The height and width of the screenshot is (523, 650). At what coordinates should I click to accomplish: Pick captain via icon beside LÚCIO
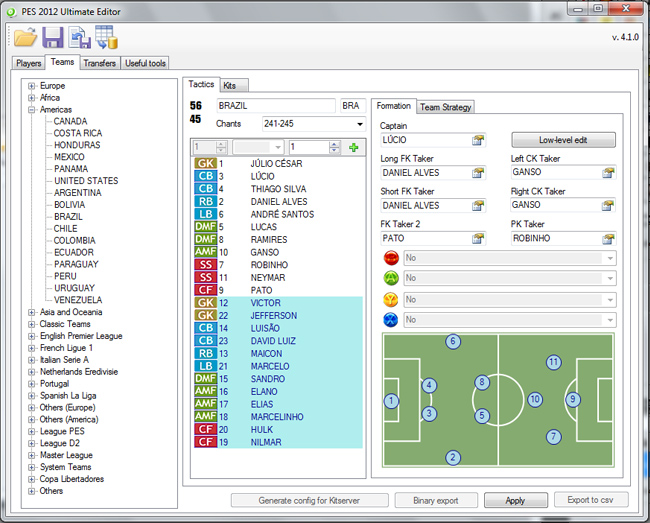[478, 140]
